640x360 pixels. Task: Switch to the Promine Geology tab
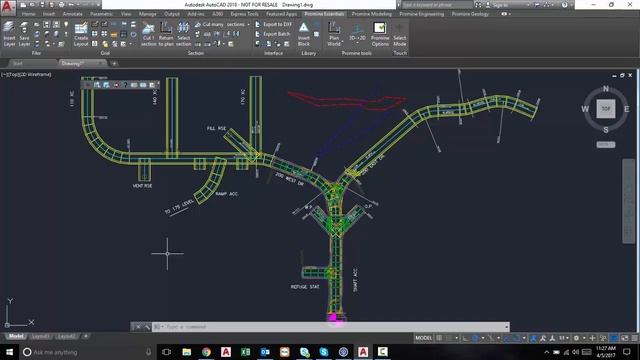tap(470, 14)
